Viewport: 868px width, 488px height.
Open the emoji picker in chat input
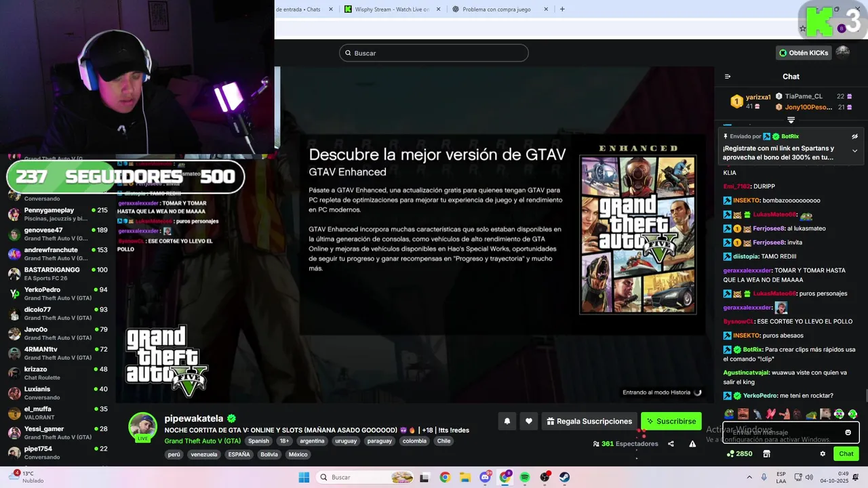848,432
